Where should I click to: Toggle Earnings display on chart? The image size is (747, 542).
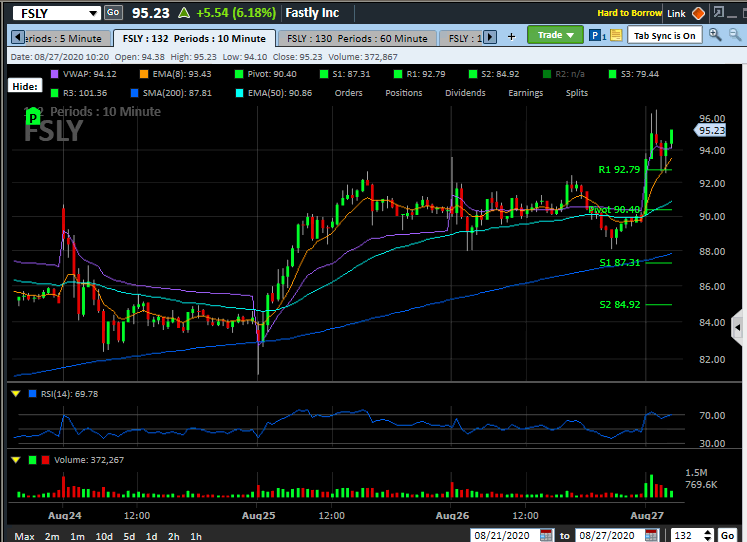point(525,93)
